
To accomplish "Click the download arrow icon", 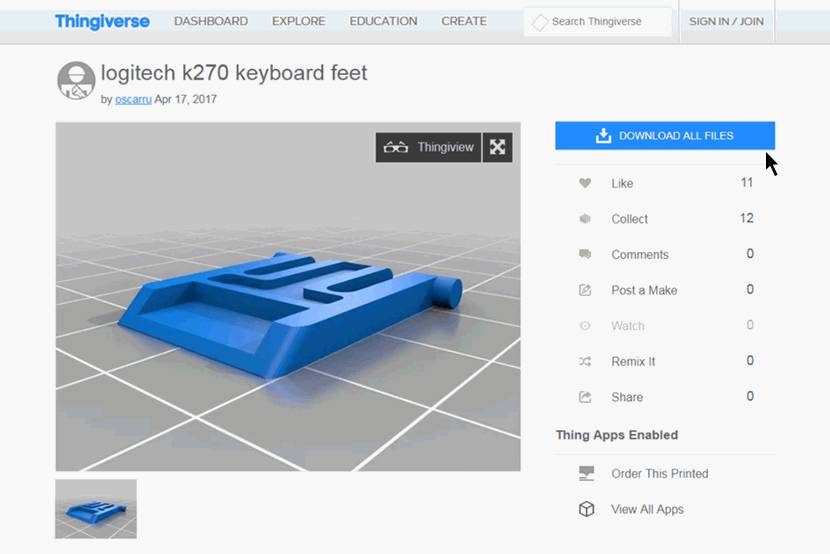I will (603, 135).
